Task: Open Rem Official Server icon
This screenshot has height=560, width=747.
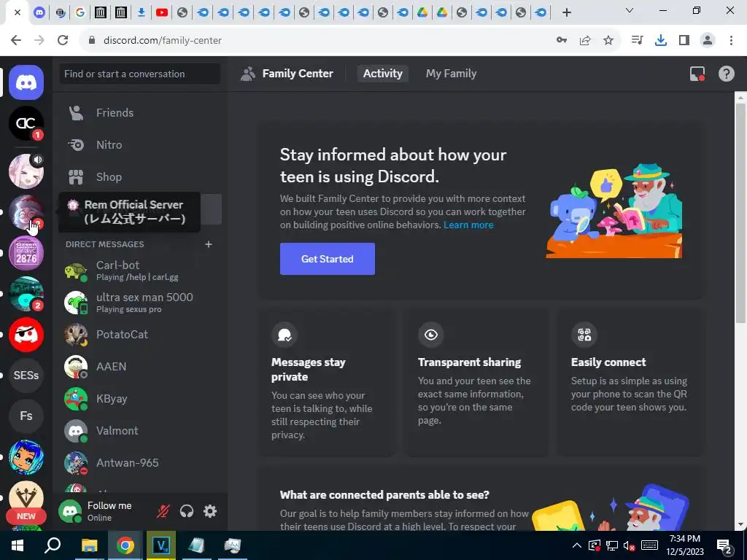Action: tap(26, 212)
